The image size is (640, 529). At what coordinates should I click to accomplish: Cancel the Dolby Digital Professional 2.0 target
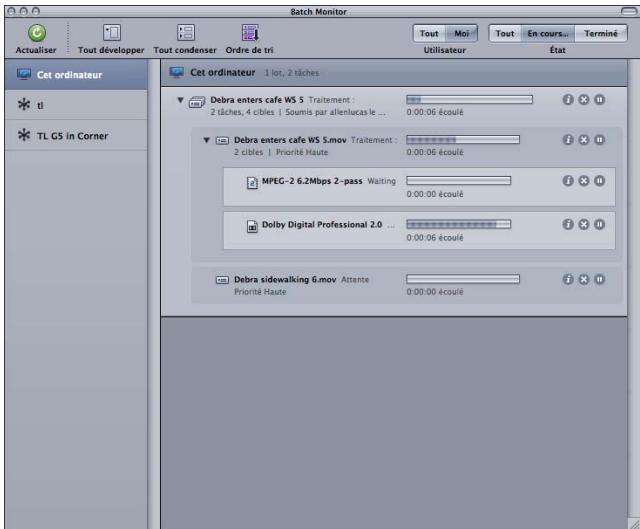[x=584, y=224]
